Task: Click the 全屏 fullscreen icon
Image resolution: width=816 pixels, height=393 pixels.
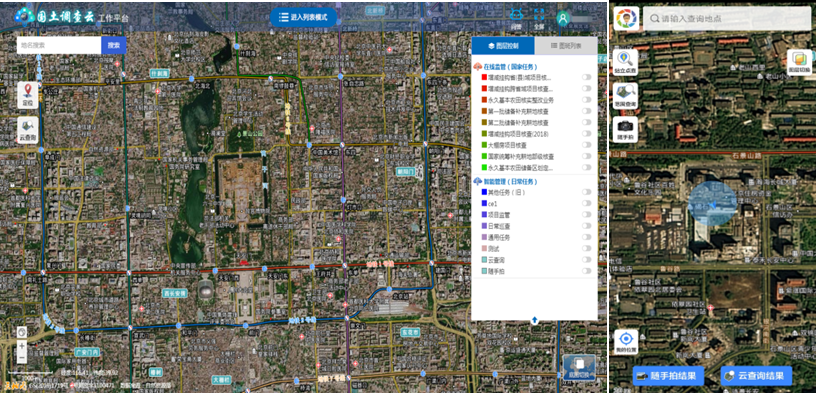Action: [539, 18]
